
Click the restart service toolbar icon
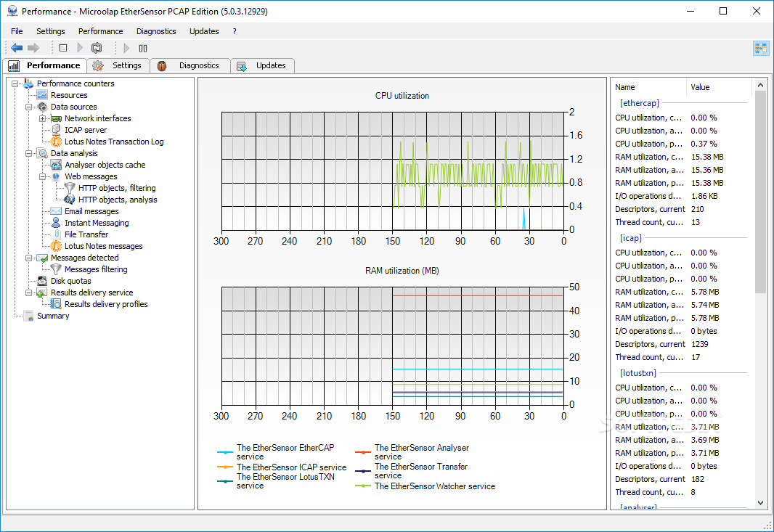(97, 48)
